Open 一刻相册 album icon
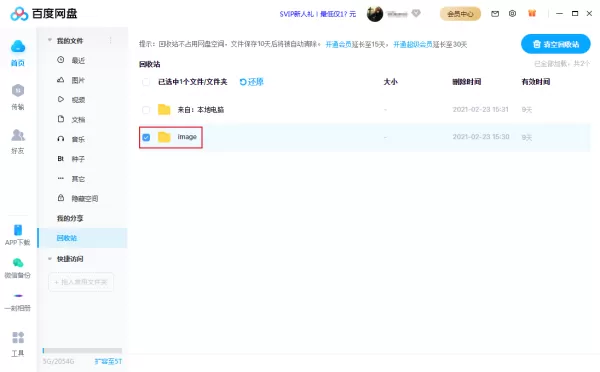 click(18, 296)
